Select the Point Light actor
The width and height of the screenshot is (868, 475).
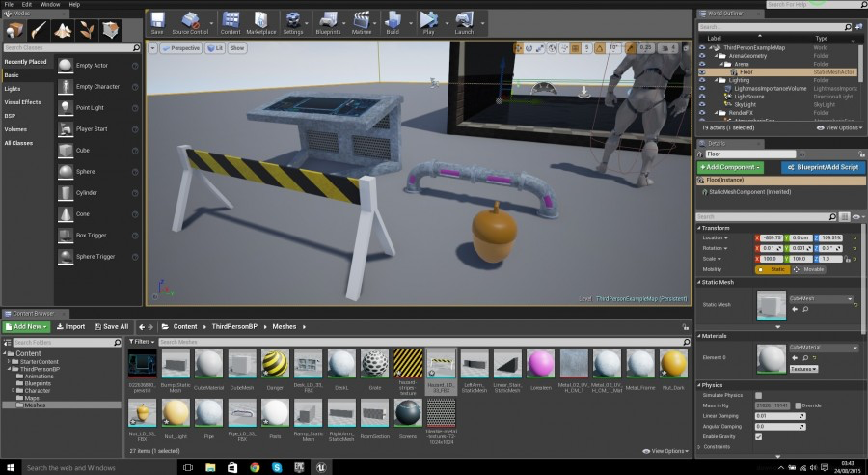(98, 107)
